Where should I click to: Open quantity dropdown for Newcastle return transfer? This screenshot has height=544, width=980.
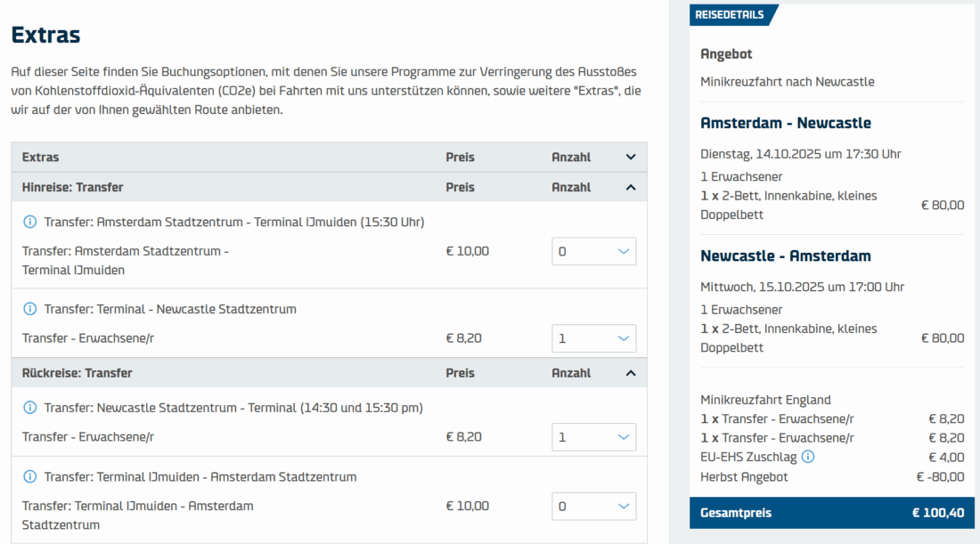[594, 437]
